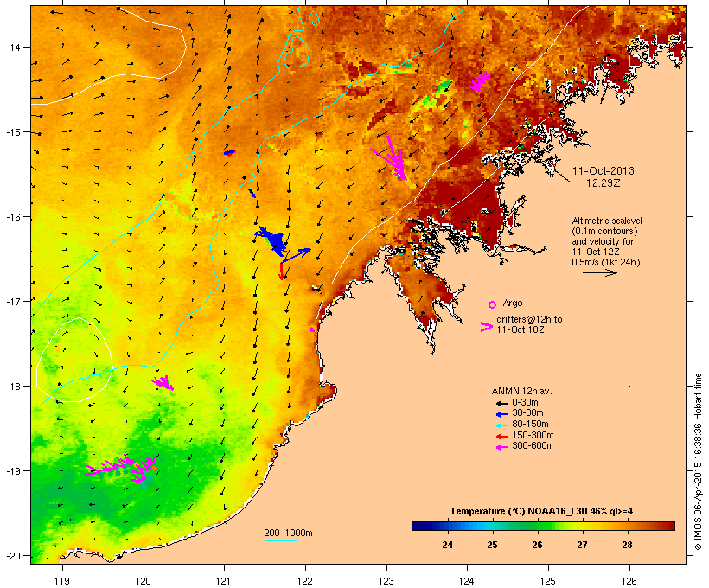Screen dimensions: 709x588
Task: Click the magenta Argo circle symbol
Action: pyautogui.click(x=493, y=304)
